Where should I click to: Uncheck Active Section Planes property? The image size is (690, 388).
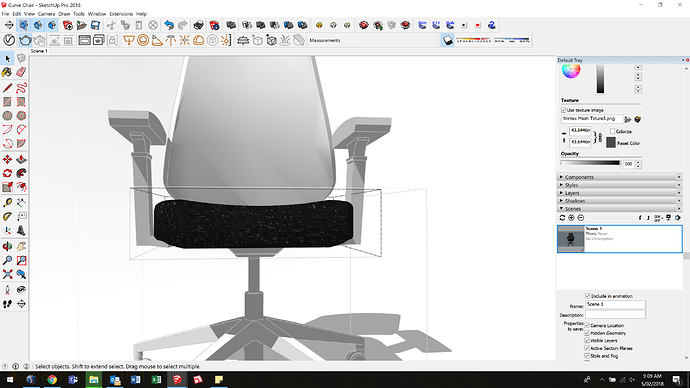point(587,348)
